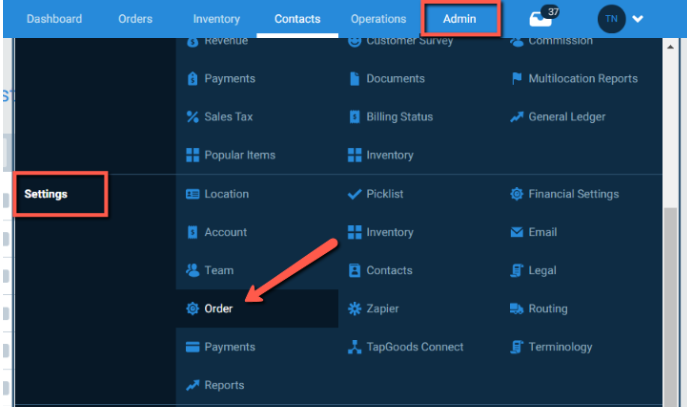Click the Inventory grid icon under Picklist
Viewport: 687px width, 407px height.
click(354, 232)
